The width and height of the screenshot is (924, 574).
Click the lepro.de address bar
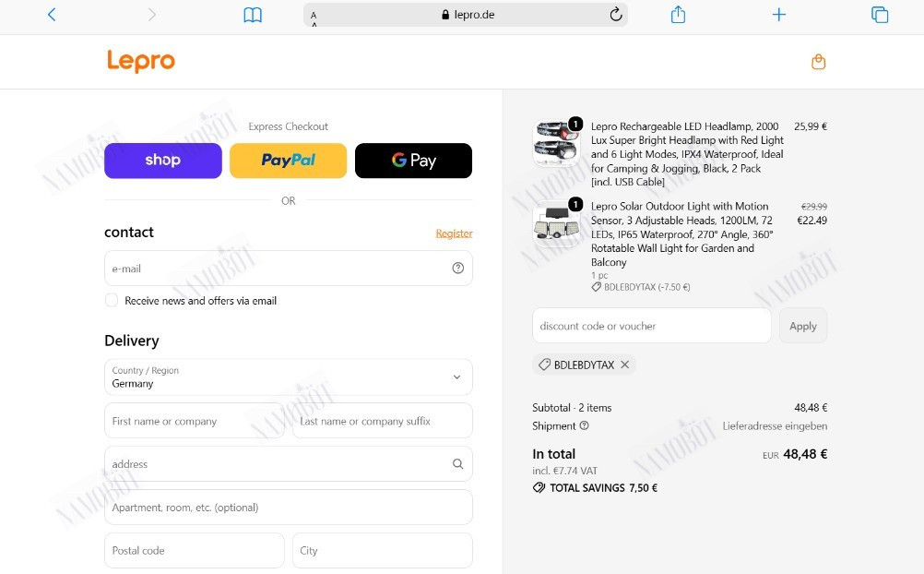[x=466, y=15]
